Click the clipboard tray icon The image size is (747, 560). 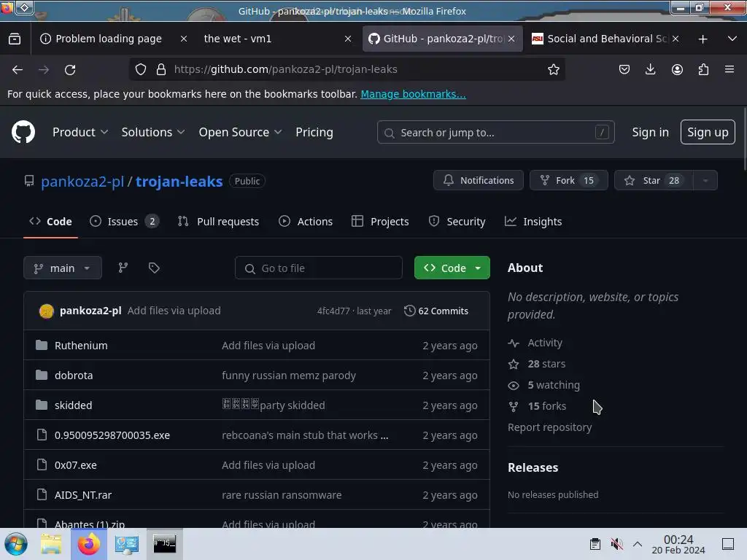(x=595, y=544)
